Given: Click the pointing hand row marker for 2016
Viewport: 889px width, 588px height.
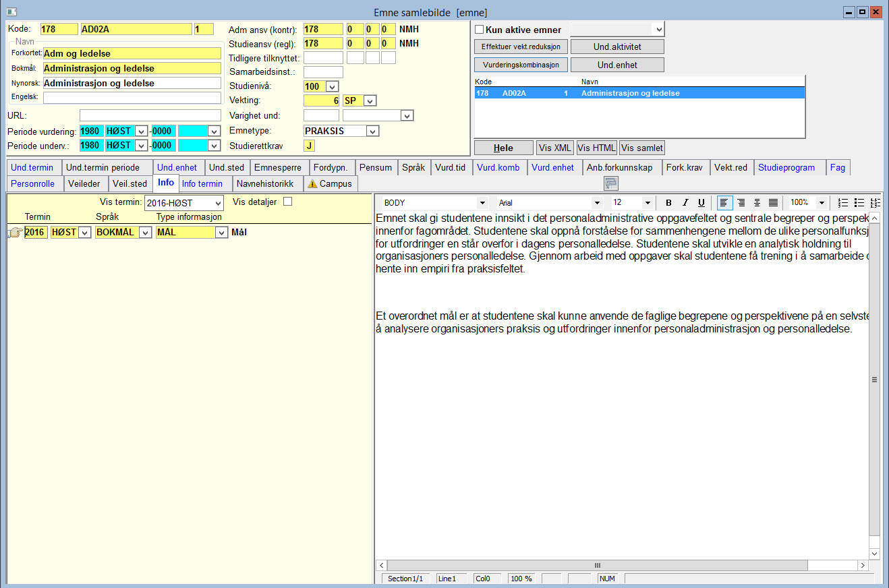Looking at the screenshot, I should click(14, 233).
